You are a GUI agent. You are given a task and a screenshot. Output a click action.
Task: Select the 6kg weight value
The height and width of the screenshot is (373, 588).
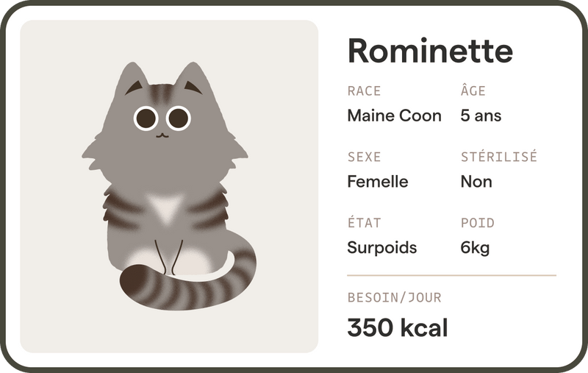point(475,247)
